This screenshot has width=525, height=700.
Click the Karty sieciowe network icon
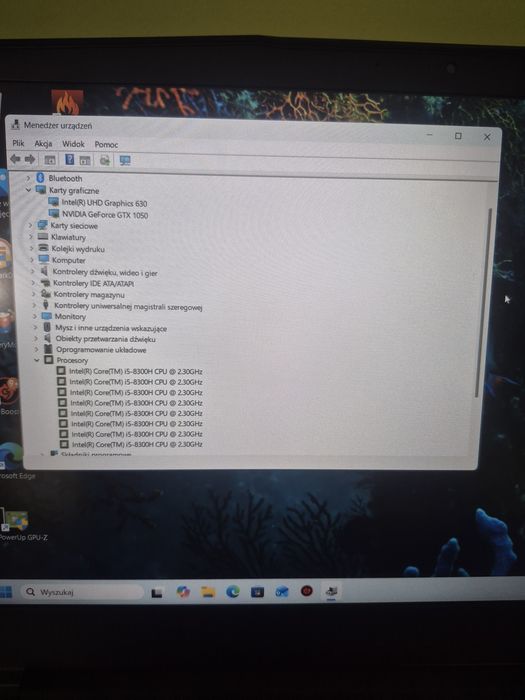[x=42, y=225]
